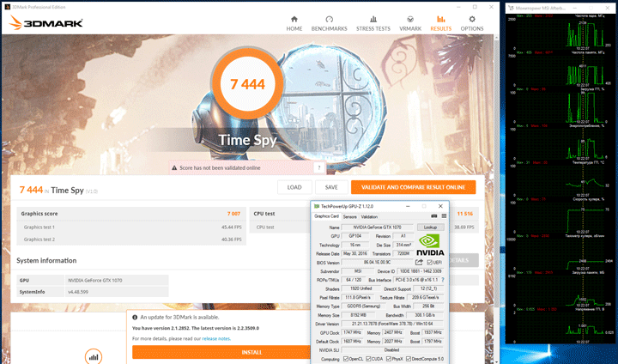Click the update info icon
This screenshot has height=364, width=618.
pos(135,317)
